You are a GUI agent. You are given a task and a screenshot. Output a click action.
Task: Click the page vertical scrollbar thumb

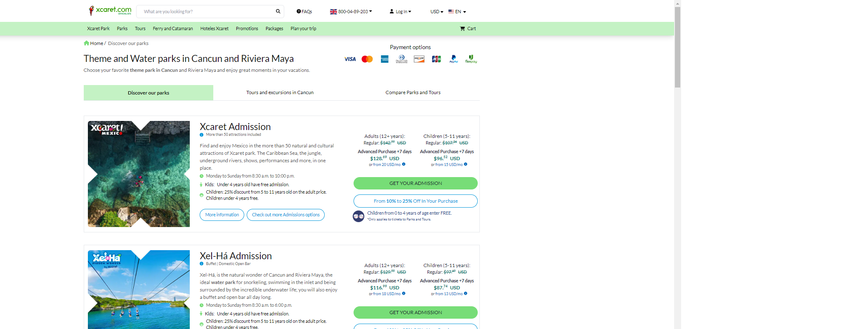pyautogui.click(x=677, y=47)
